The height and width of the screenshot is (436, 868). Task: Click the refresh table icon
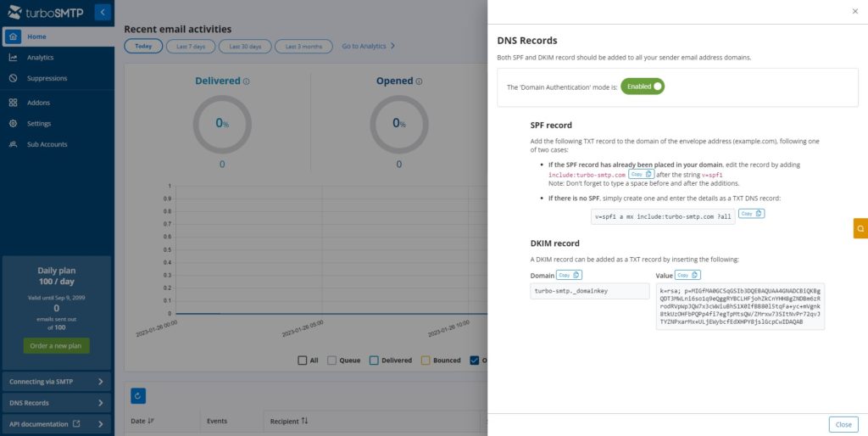pos(138,395)
